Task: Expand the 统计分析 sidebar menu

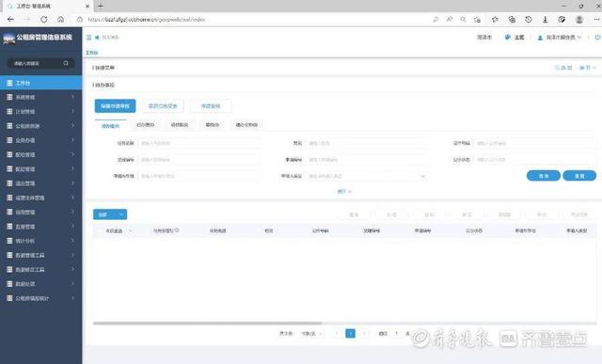Action: coord(41,241)
